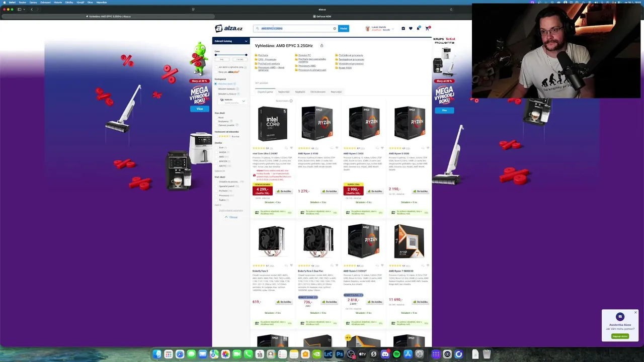Open the Domácí PC category link
The image size is (644, 362).
(x=304, y=55)
